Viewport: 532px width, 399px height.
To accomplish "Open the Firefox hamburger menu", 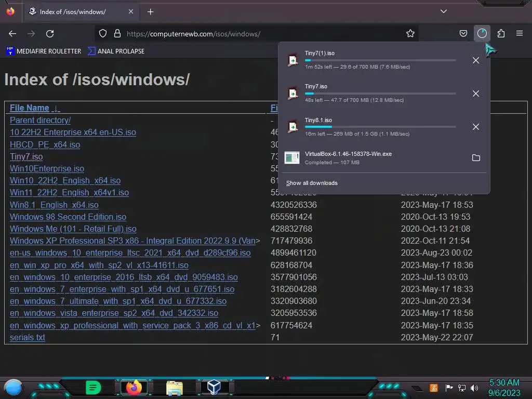I will click(x=520, y=33).
